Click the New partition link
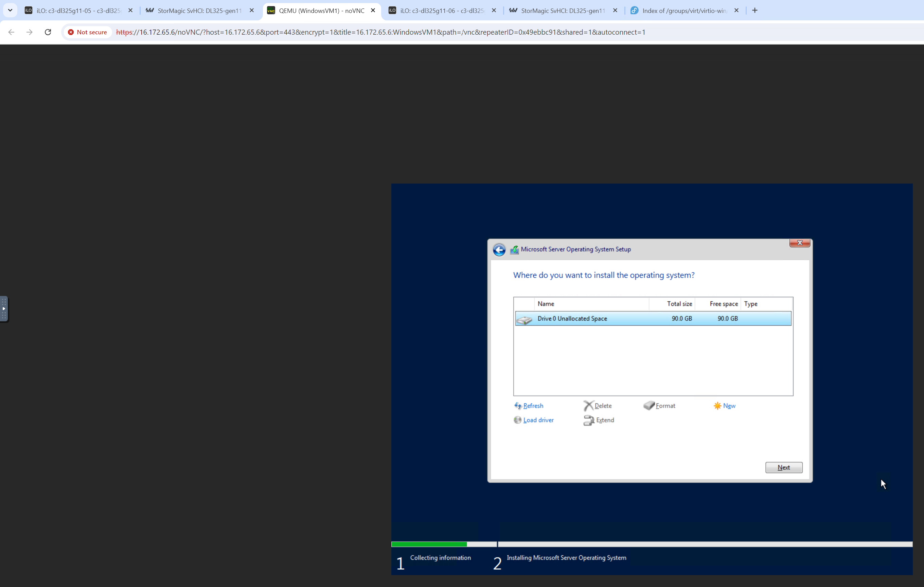The image size is (924, 587). click(x=729, y=406)
